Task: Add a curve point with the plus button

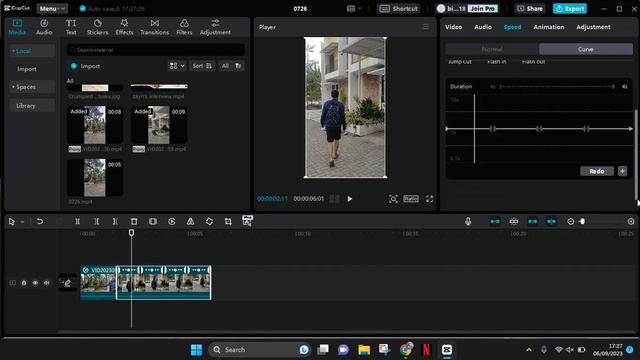Action: click(x=622, y=171)
